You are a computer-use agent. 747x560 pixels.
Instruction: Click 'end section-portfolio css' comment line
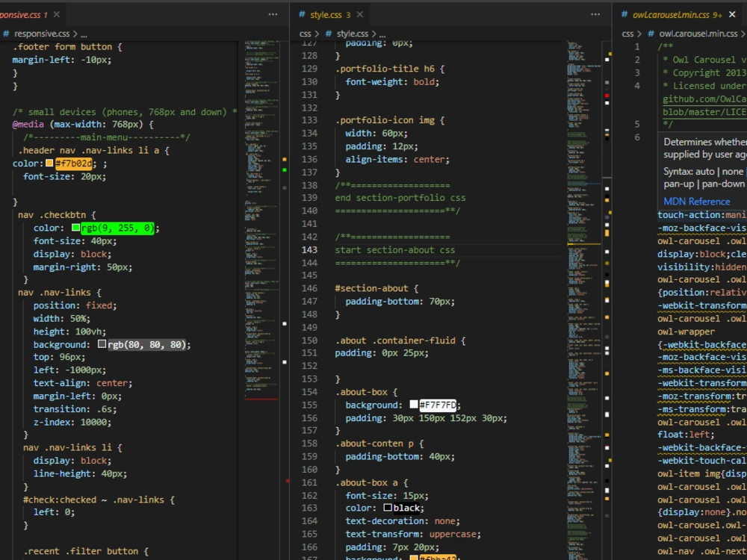tap(400, 198)
